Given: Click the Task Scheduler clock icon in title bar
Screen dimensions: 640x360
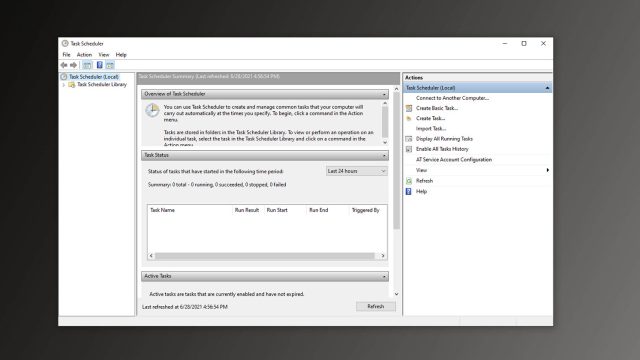Looking at the screenshot, I should (65, 43).
